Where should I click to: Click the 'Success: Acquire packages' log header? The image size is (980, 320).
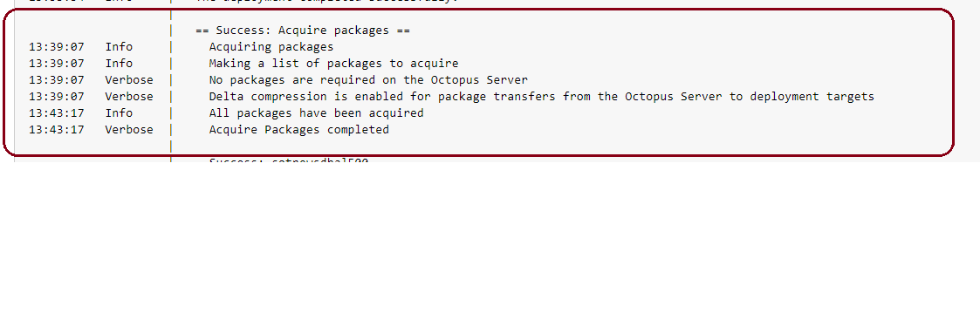click(303, 30)
